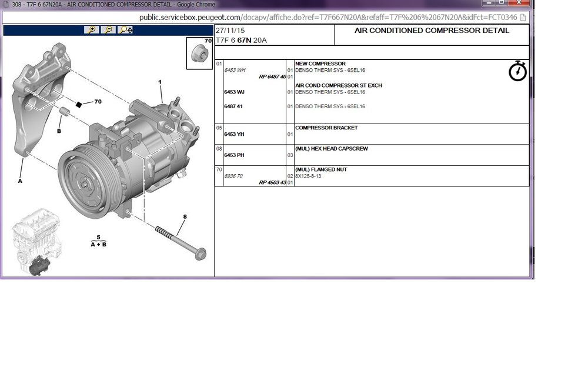The height and width of the screenshot is (377, 588).
Task: Open the flanged nut 70 inset thumbnail
Action: [199, 53]
